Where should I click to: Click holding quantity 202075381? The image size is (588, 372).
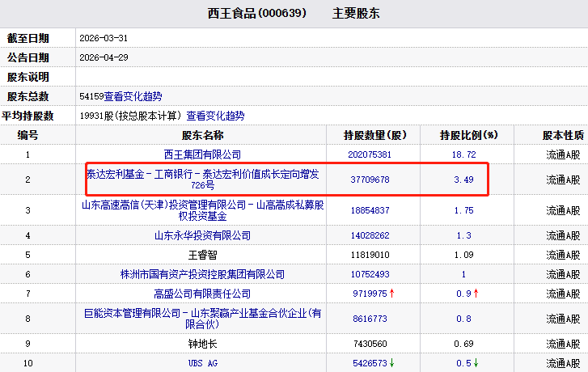coord(367,154)
